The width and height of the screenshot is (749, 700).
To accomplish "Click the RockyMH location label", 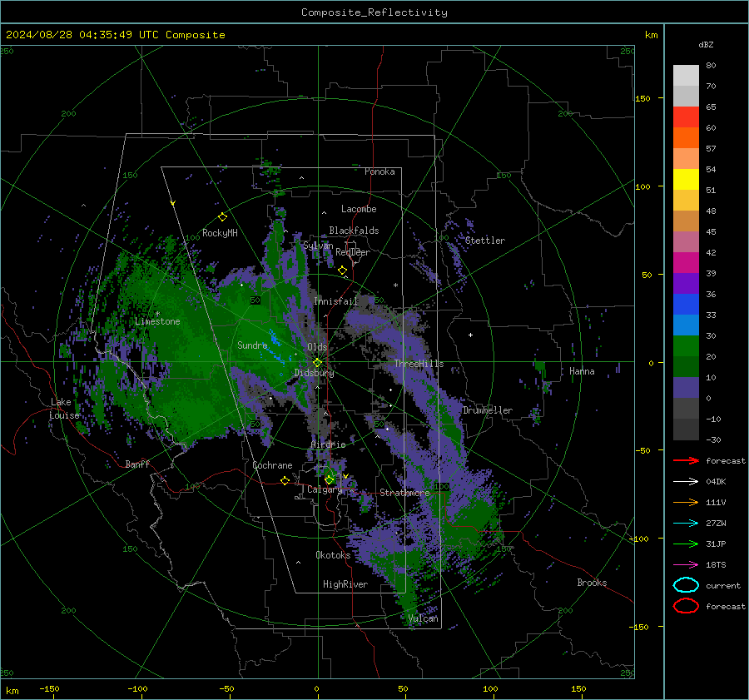I will click(x=220, y=233).
